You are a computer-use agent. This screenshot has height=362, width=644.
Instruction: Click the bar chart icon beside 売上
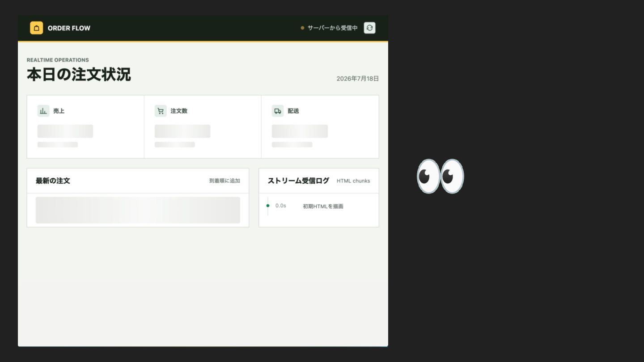click(x=43, y=111)
